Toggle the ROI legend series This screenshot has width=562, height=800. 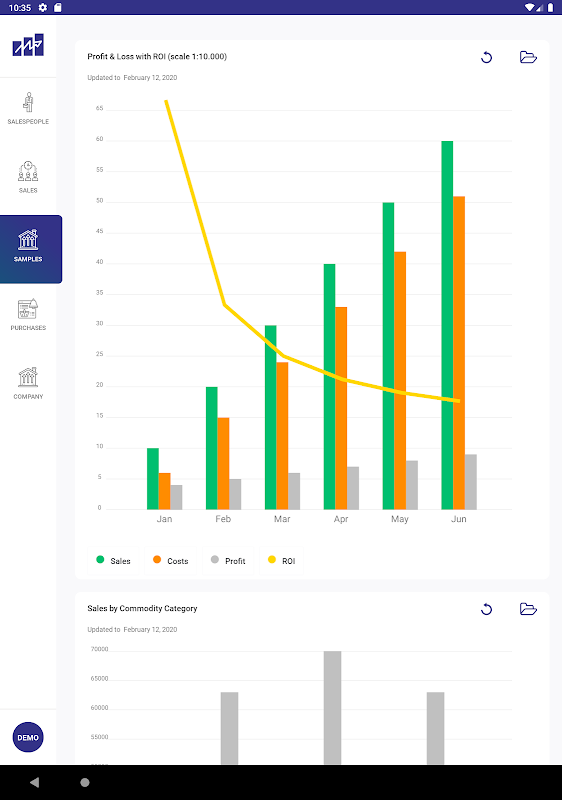click(282, 561)
